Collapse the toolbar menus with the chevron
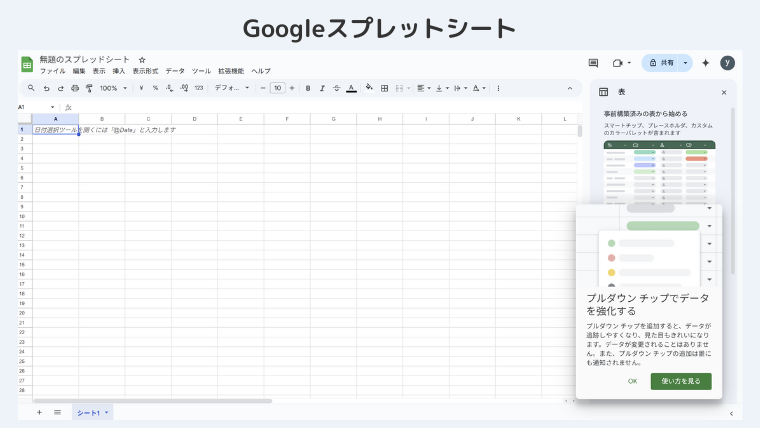This screenshot has width=760, height=428. coord(570,88)
